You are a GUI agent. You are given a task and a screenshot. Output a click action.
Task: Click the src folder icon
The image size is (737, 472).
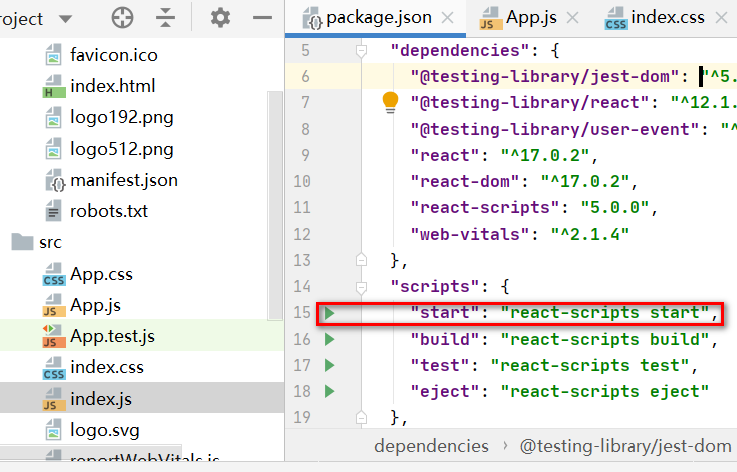pos(22,242)
